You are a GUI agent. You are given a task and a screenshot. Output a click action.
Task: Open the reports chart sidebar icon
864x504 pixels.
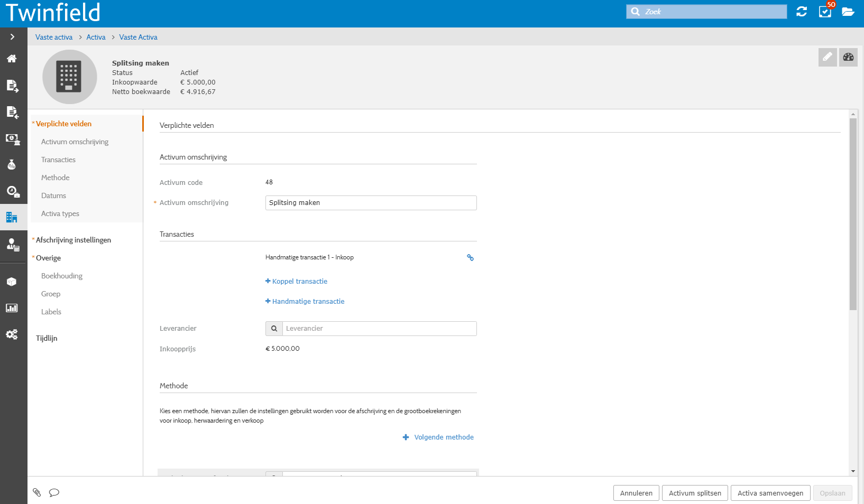tap(12, 308)
